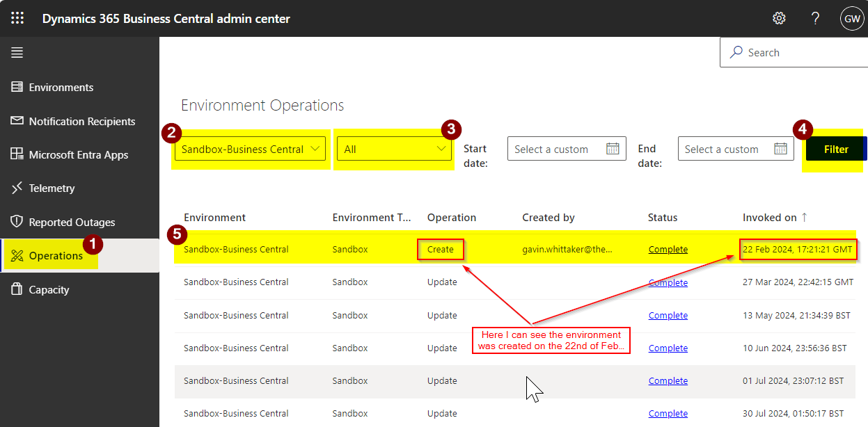Open Complete status link for Create operation
Image resolution: width=868 pixels, height=427 pixels.
click(x=668, y=250)
